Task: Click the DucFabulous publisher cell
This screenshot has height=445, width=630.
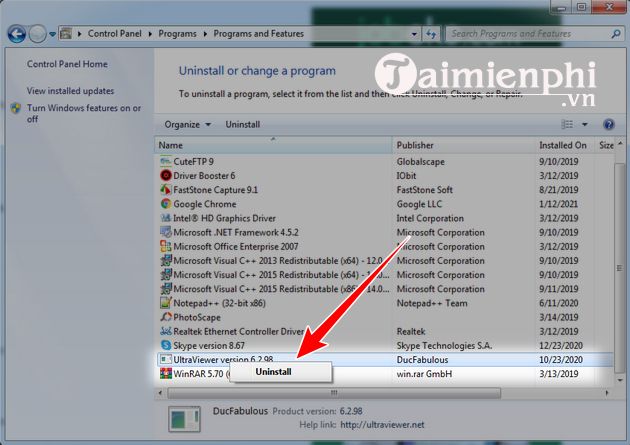Action: (422, 360)
